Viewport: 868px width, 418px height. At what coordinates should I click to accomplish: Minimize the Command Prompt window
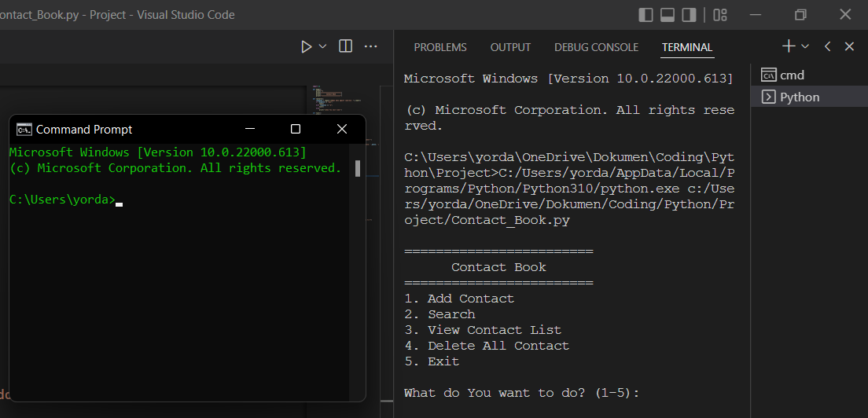250,129
